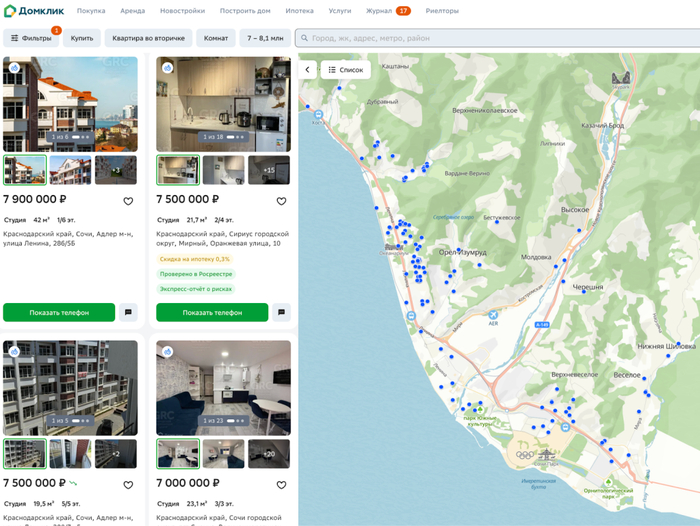Click the price drop indicator icon
The height and width of the screenshot is (526, 700).
click(x=74, y=484)
